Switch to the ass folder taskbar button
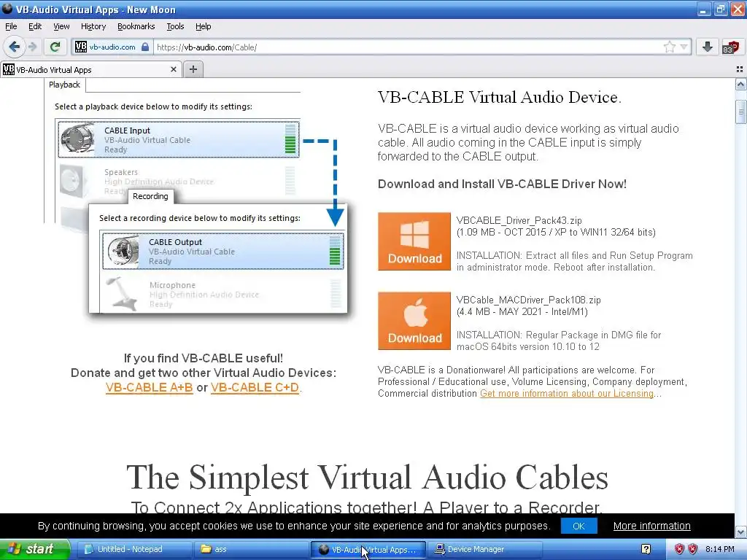This screenshot has height=560, width=747. click(x=252, y=549)
